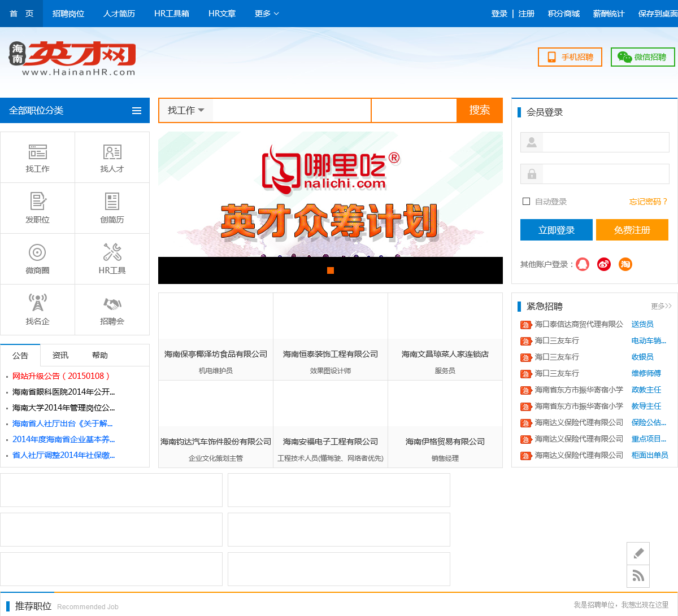This screenshot has height=616, width=678.
Task: Open HR工具箱 in the top navigation
Action: (172, 14)
